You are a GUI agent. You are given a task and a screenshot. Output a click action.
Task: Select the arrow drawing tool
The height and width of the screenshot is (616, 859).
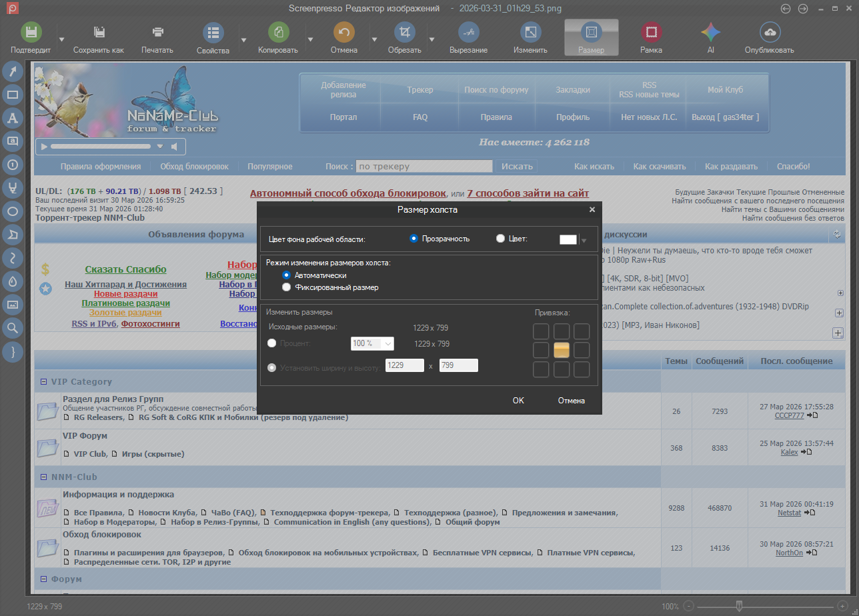(x=13, y=72)
